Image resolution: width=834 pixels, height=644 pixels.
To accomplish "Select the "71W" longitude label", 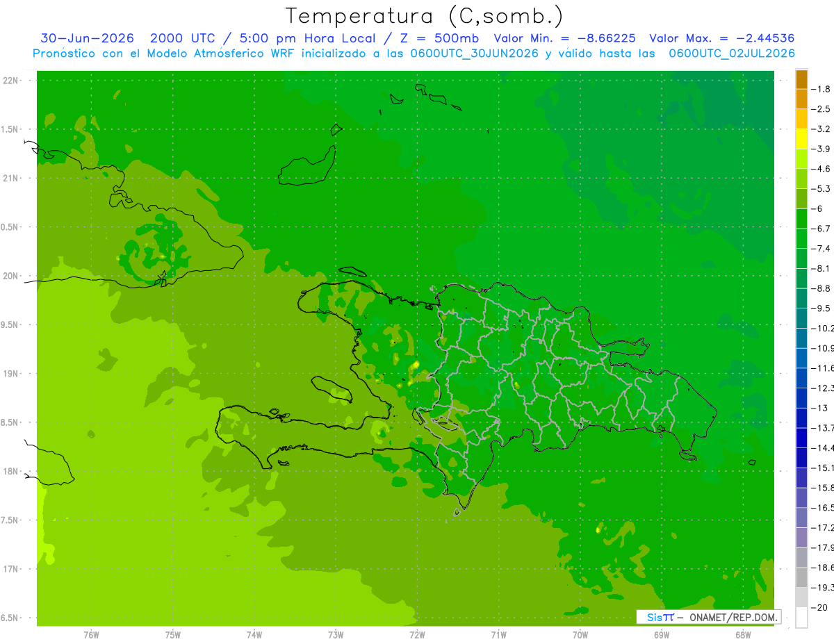I will click(x=498, y=636).
